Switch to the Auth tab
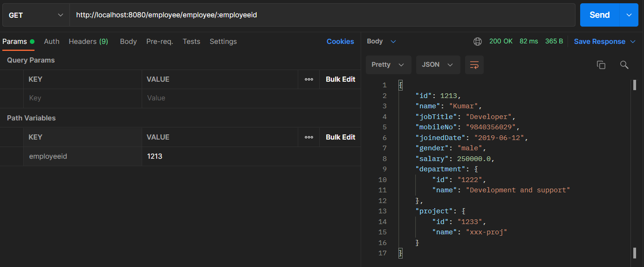Screen dimensions: 644x267 click(x=52, y=42)
